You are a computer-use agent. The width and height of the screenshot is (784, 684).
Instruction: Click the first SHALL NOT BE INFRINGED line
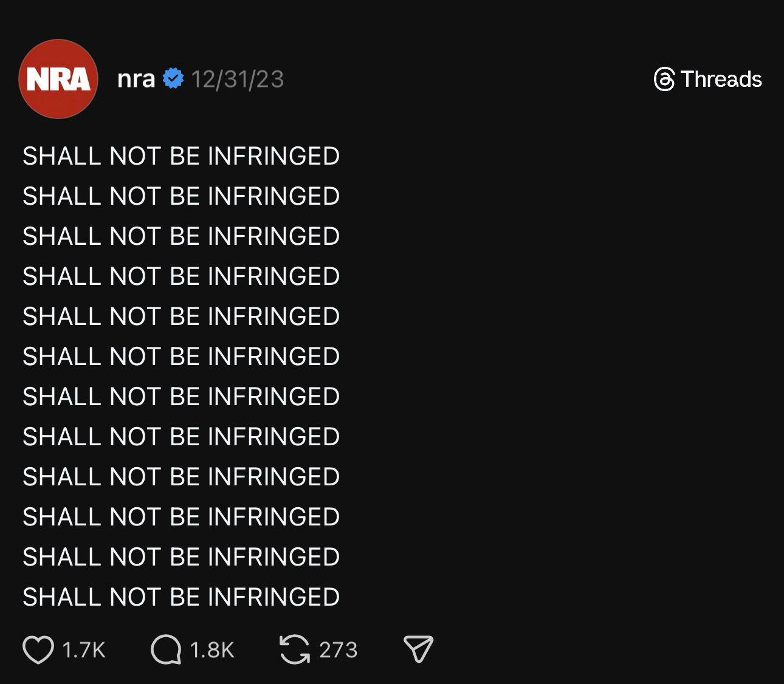click(181, 156)
